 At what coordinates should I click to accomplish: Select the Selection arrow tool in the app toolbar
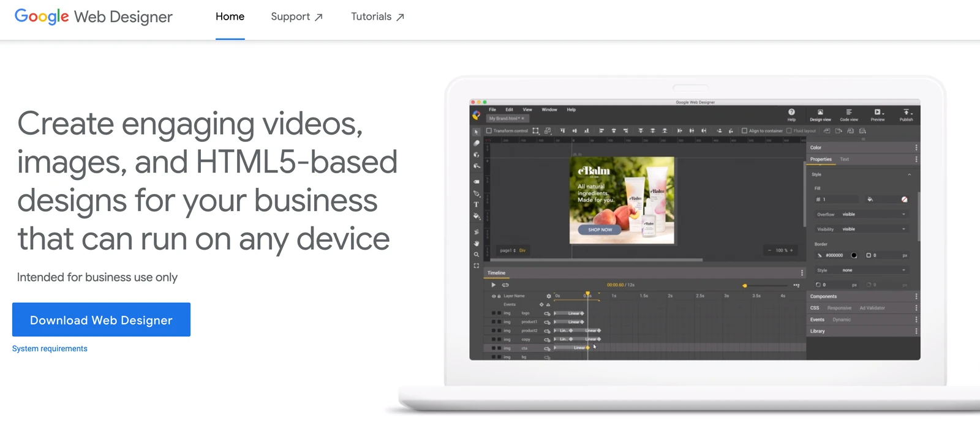tap(476, 132)
